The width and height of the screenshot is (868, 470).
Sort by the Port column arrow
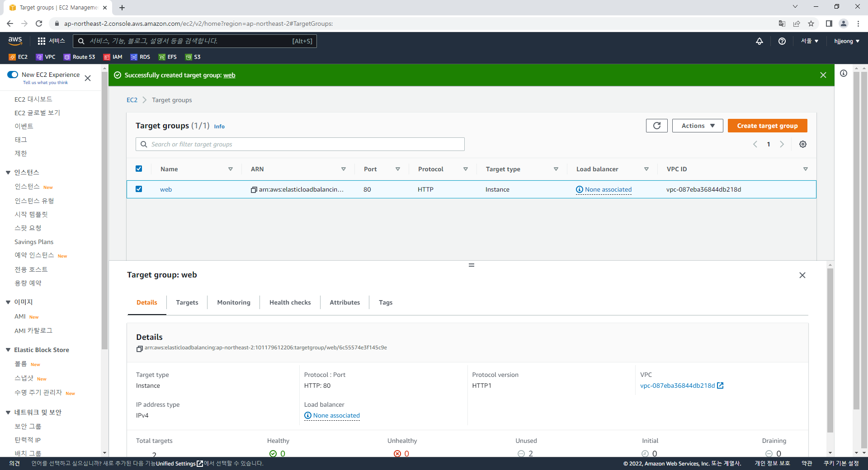coord(398,169)
